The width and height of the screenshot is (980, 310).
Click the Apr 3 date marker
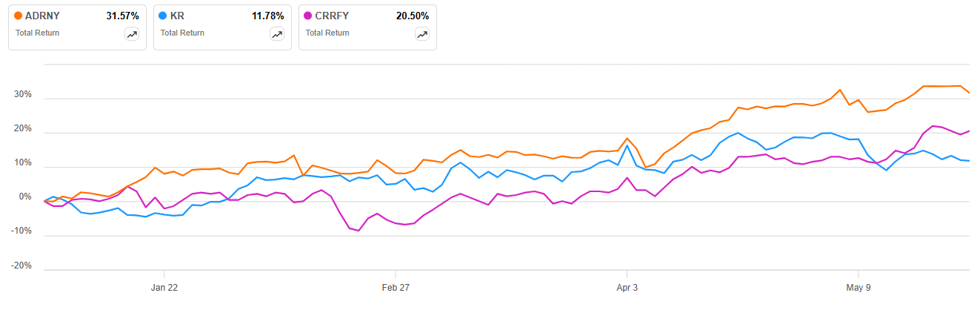coord(627,287)
